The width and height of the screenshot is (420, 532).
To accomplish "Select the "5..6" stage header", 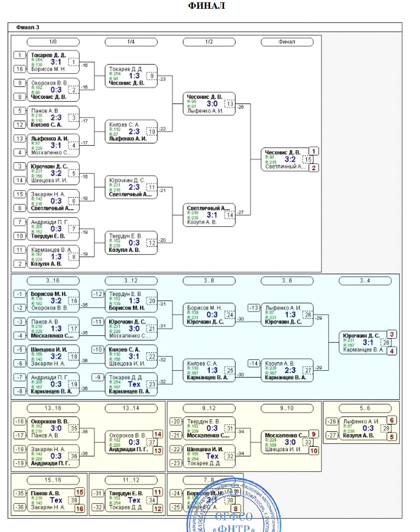I will (365, 408).
